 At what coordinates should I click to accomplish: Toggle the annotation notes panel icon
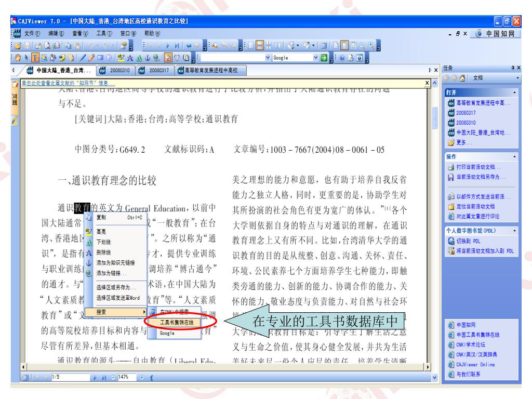pyautogui.click(x=167, y=58)
